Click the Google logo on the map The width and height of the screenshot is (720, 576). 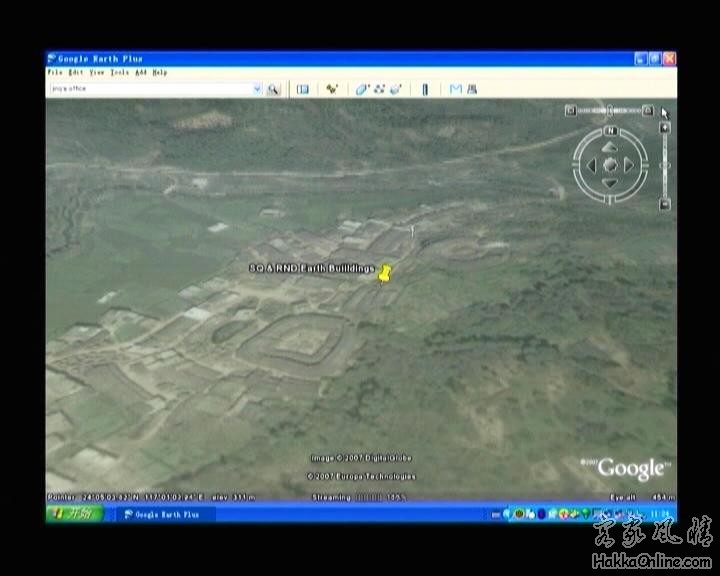(x=631, y=469)
